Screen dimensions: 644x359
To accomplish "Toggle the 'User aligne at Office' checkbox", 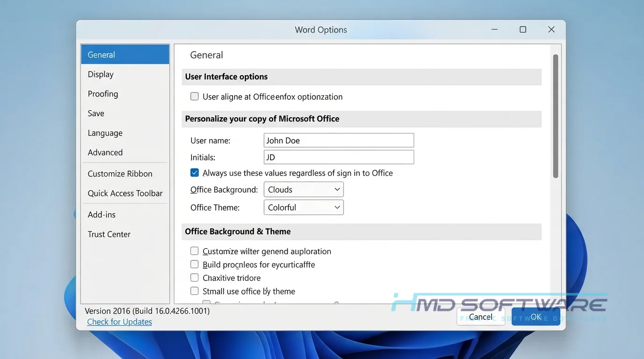I will point(194,96).
